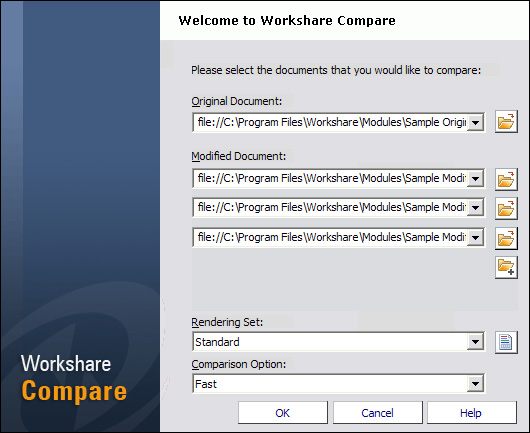
Task: Click the 'Please select the documents' instruction text
Action: (336, 70)
